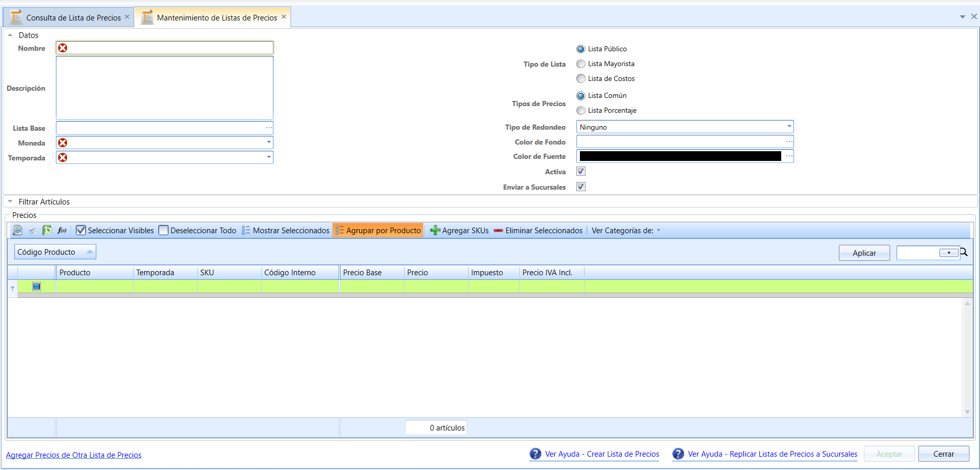Screen dimensions: 980x470
Task: Open Ver Ayuda - Crear Lista de Precios link
Action: tap(602, 454)
